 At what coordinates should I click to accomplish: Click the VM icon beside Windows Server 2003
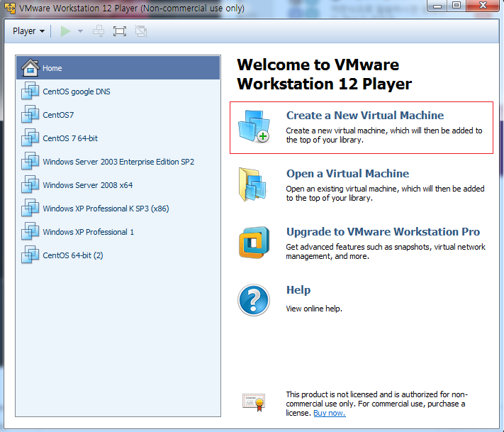[x=30, y=161]
